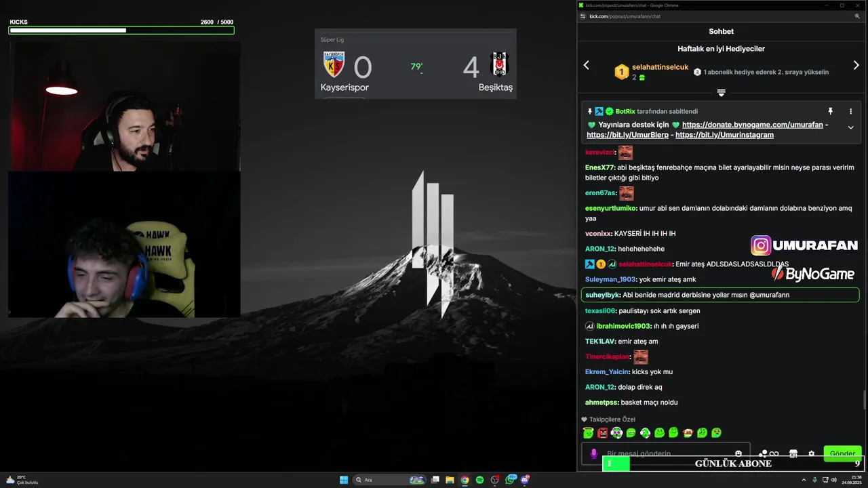
Task: Click chat username texasli06
Action: tap(600, 310)
